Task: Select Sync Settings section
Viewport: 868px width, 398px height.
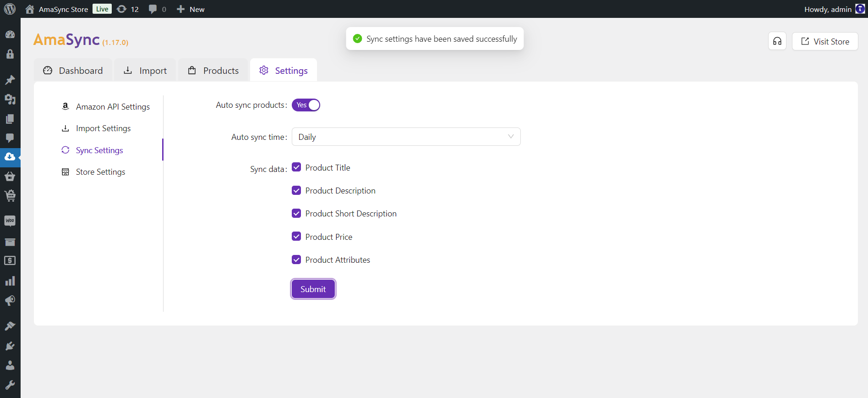Action: [93, 150]
